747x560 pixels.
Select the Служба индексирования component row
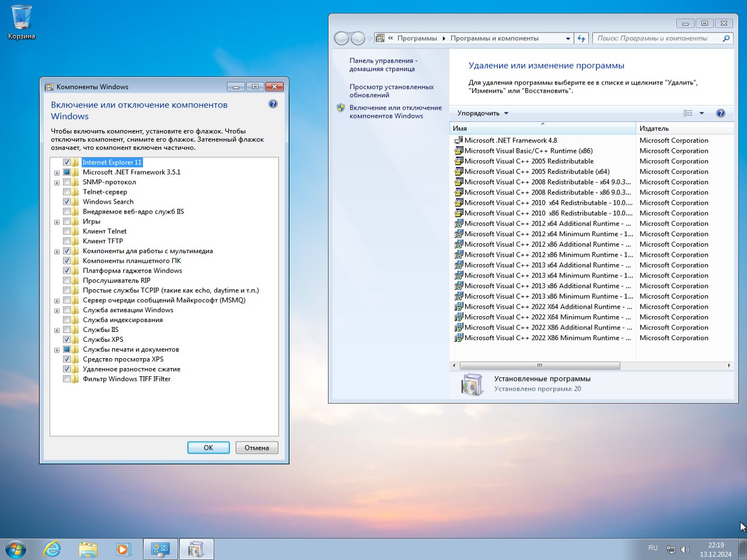[123, 320]
